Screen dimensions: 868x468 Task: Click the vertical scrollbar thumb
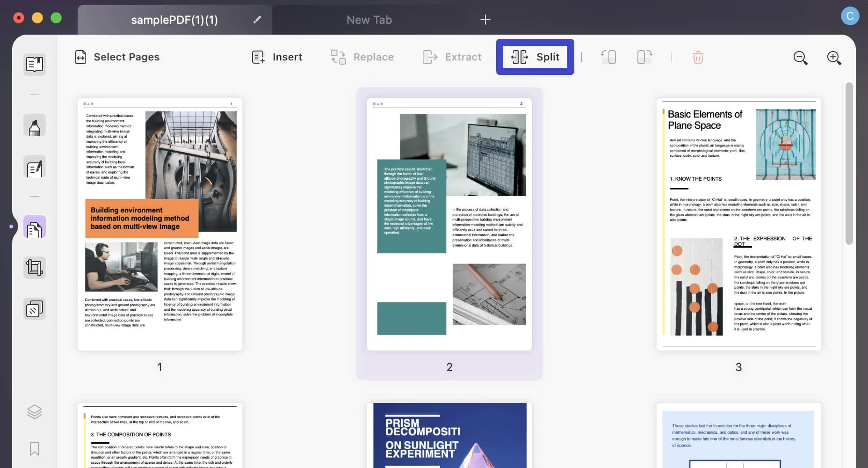(x=849, y=163)
